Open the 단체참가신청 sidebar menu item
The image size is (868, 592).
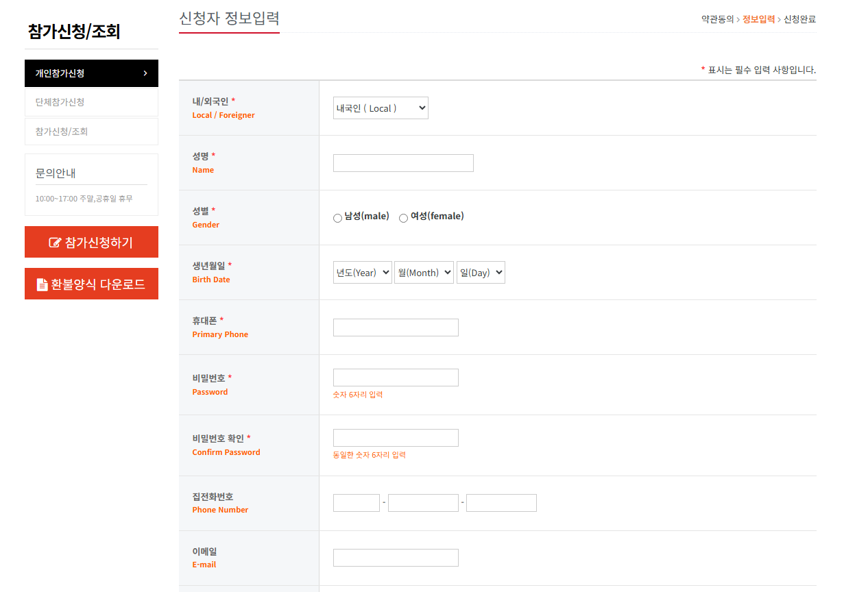(91, 102)
